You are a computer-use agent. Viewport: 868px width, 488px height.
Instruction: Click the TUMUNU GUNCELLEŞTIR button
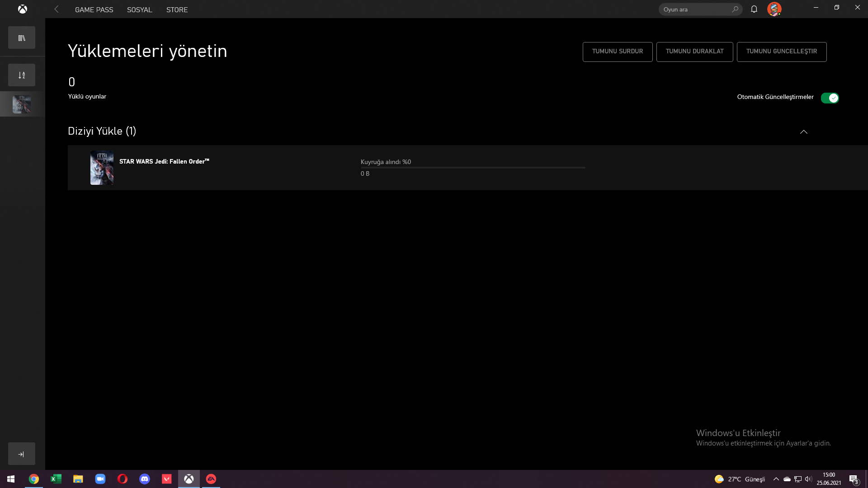coord(782,52)
